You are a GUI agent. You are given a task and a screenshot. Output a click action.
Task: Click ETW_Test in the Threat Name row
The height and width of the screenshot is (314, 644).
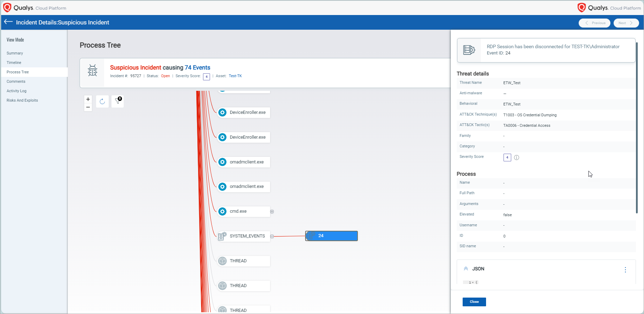512,83
